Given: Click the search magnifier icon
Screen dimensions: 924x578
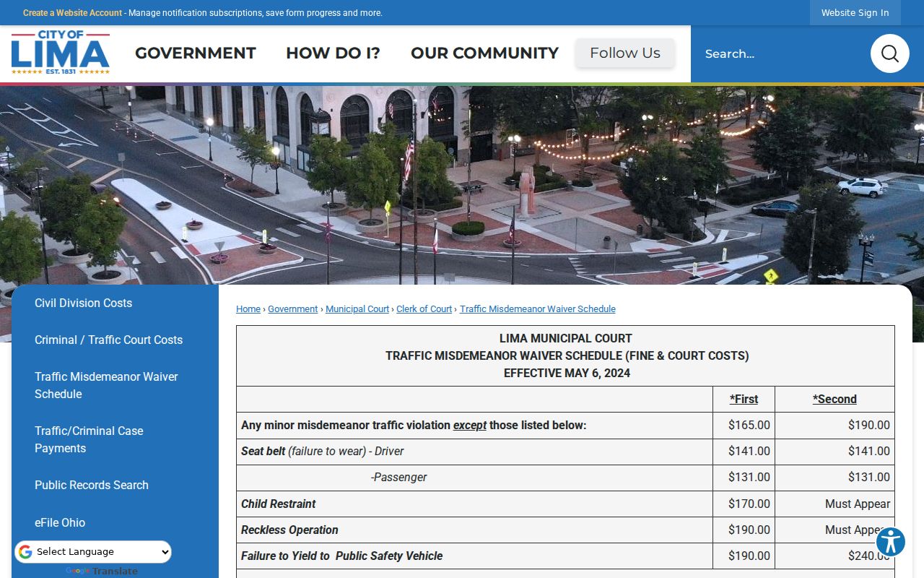Looking at the screenshot, I should [889, 53].
